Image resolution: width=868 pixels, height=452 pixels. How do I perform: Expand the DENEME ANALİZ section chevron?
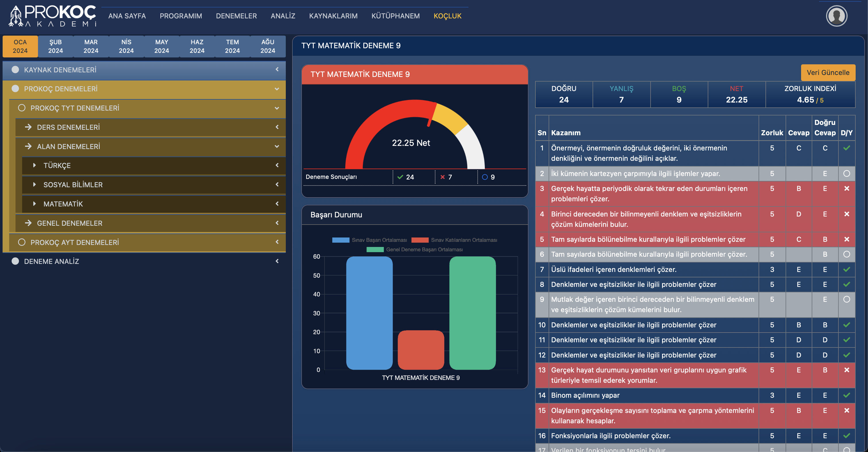pyautogui.click(x=277, y=261)
